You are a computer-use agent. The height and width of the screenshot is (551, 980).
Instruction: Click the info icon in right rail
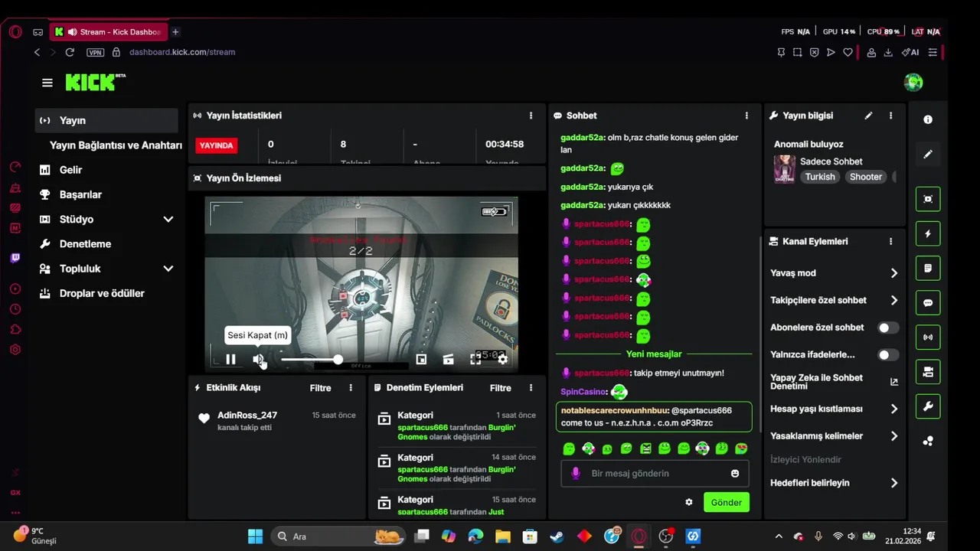[928, 120]
